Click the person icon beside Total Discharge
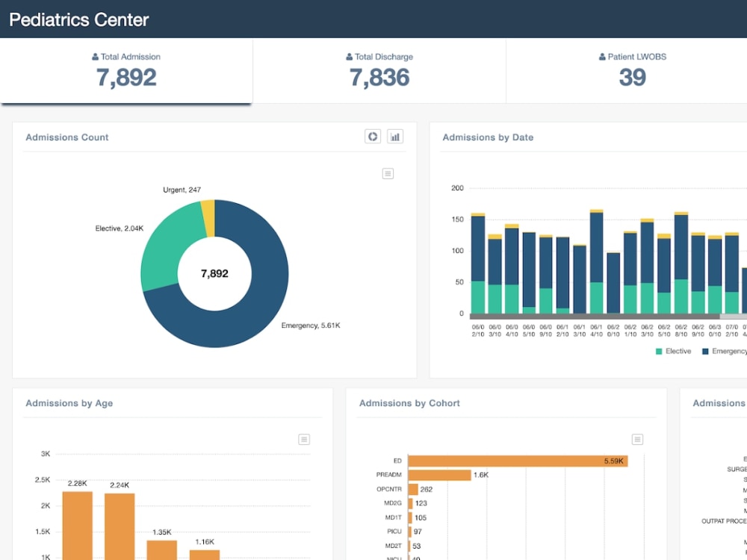747x560 pixels. (x=348, y=56)
